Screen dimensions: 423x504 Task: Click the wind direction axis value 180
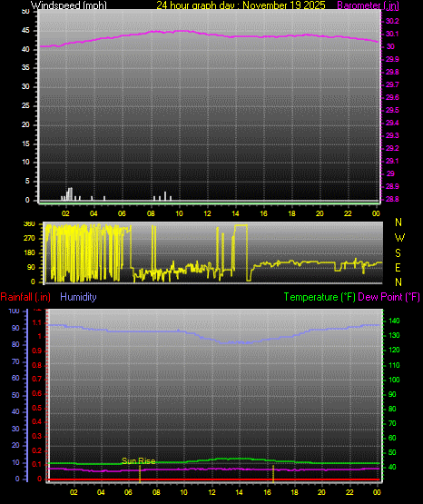point(29,253)
